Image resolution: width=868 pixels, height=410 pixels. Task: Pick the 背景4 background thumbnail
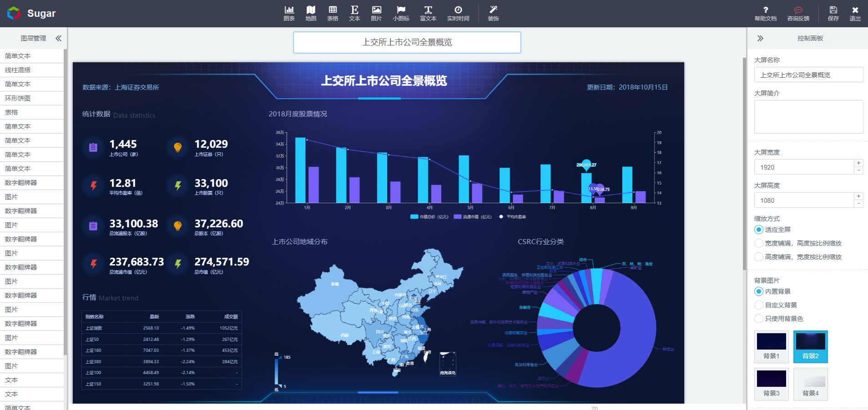point(811,384)
